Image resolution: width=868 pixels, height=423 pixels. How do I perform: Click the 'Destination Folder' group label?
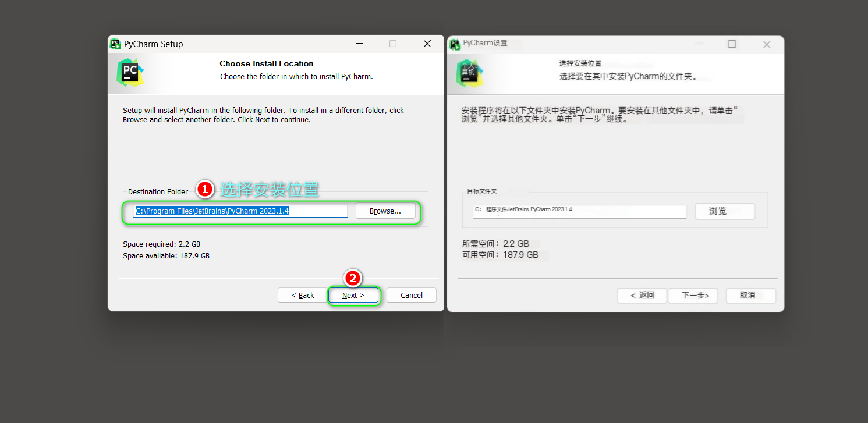[158, 191]
